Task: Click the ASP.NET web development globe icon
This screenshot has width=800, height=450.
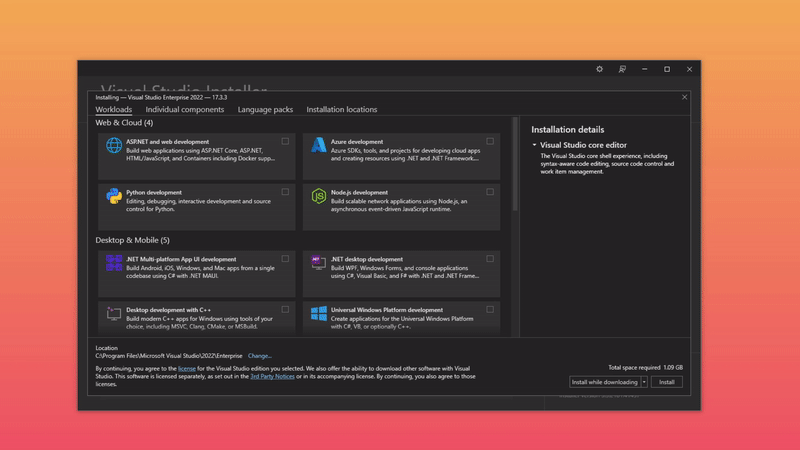Action: 114,145
